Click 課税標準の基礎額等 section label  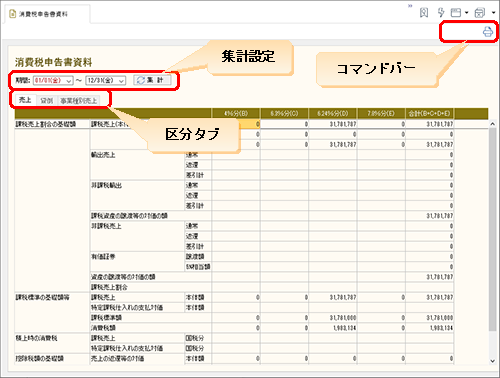[42, 297]
